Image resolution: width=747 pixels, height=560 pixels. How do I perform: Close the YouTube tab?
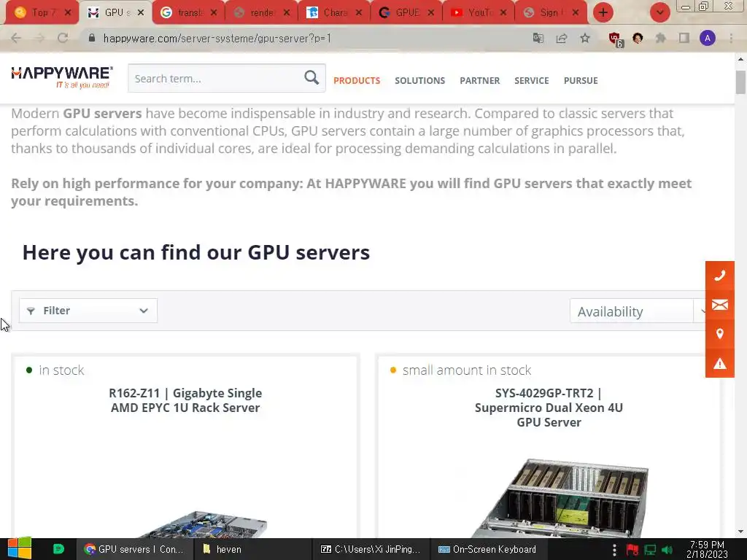pos(503,13)
